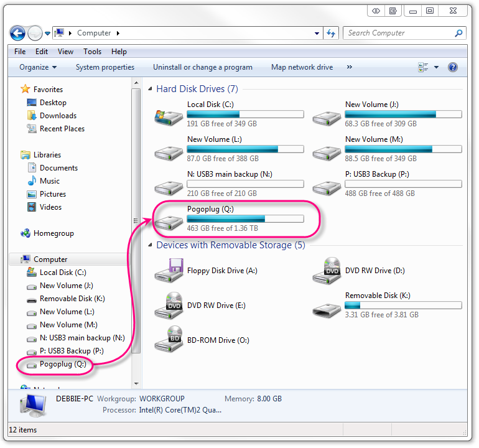Click the Search Computer input field
This screenshot has height=448, width=479.
pos(398,33)
